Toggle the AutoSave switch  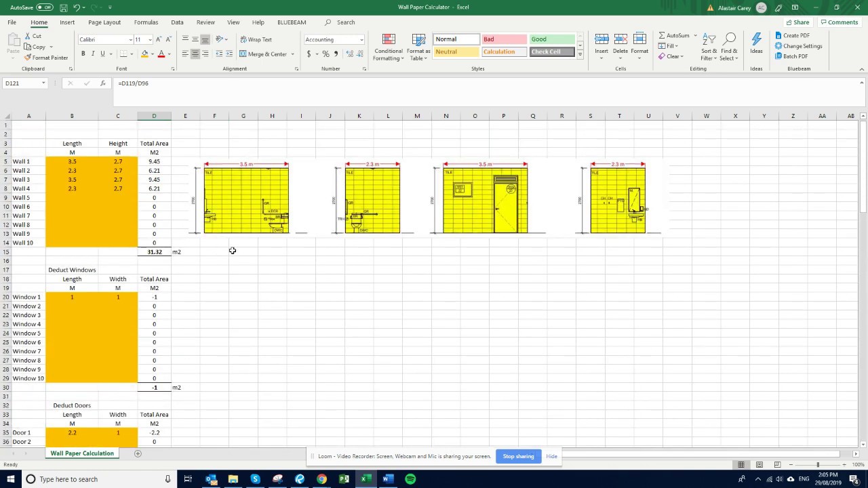pyautogui.click(x=45, y=7)
